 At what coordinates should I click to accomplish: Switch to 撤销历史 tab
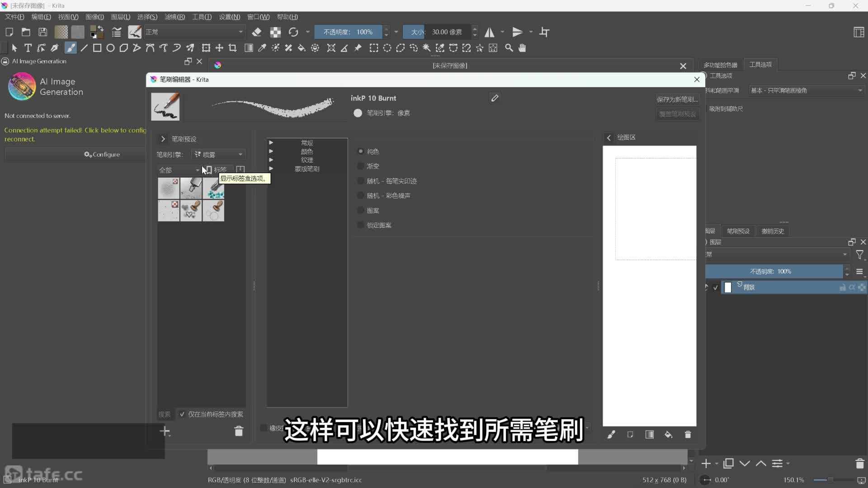(773, 231)
